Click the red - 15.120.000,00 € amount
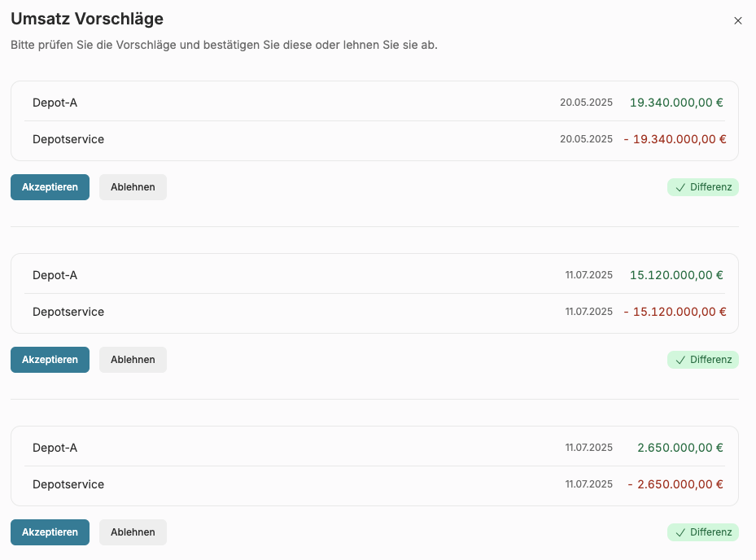 pos(675,312)
